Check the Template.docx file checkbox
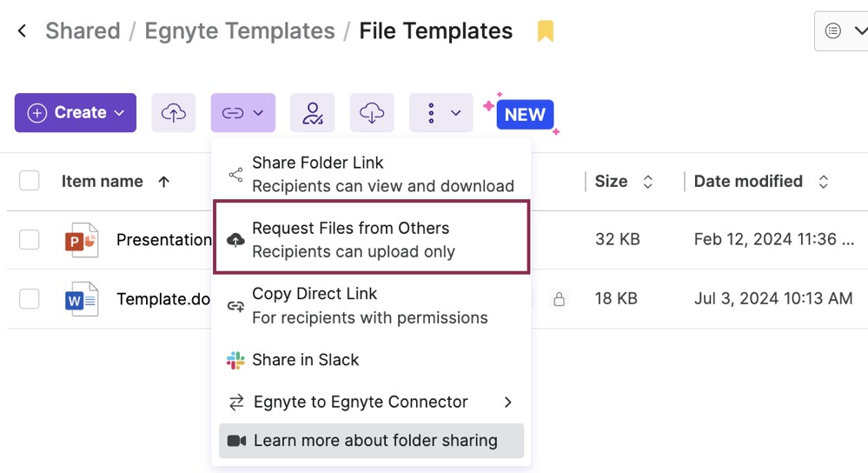Image resolution: width=868 pixels, height=473 pixels. pos(30,299)
